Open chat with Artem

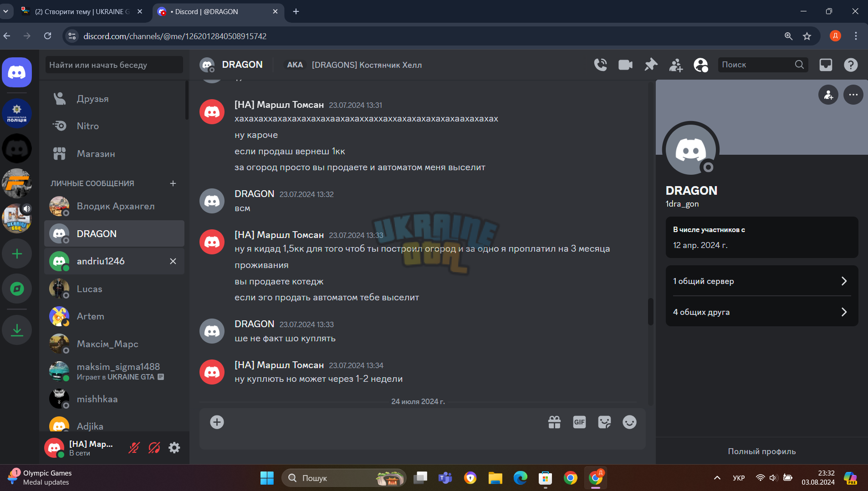coord(114,316)
